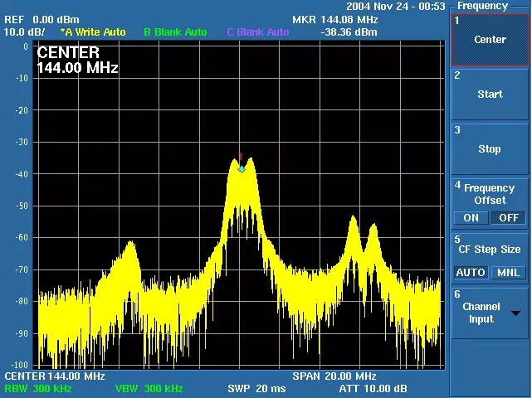Select trace A Write Auto label
This screenshot has width=532, height=398.
tap(93, 32)
